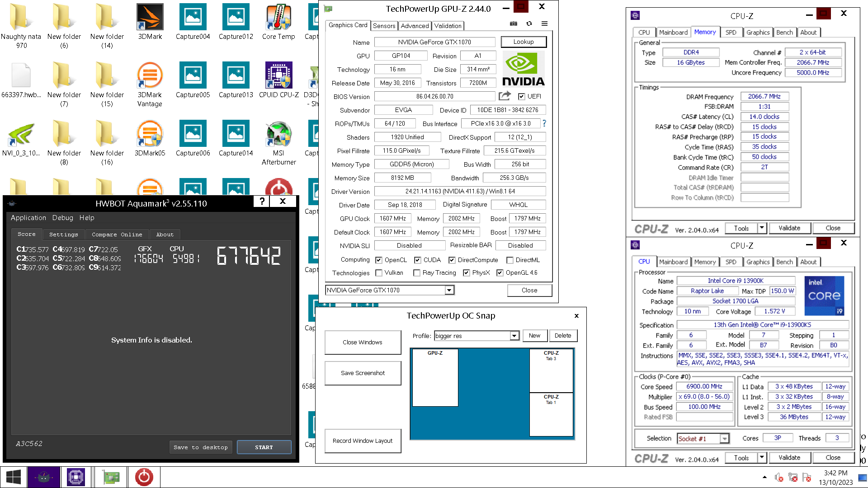Open the Tools dropdown arrow in Memory CPU-Z

coord(762,228)
